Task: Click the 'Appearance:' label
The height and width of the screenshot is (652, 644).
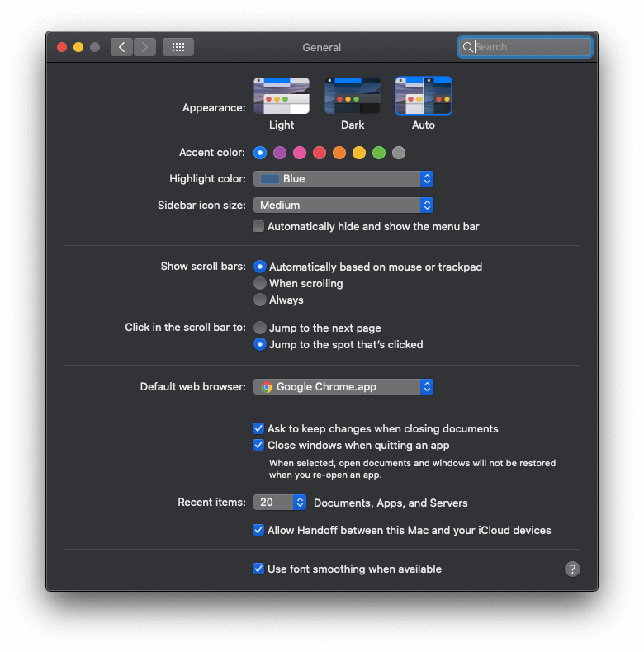Action: (214, 107)
